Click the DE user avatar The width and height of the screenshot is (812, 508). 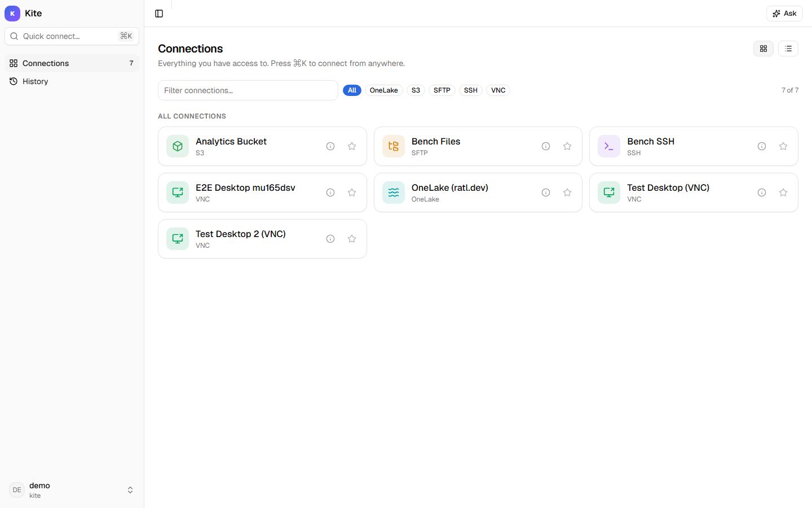(x=17, y=490)
